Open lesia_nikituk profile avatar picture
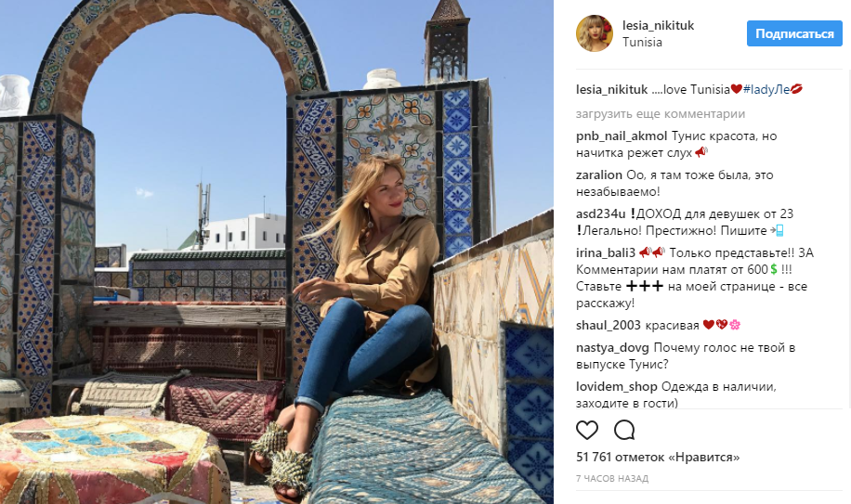This screenshot has height=504, width=851. coord(595,33)
